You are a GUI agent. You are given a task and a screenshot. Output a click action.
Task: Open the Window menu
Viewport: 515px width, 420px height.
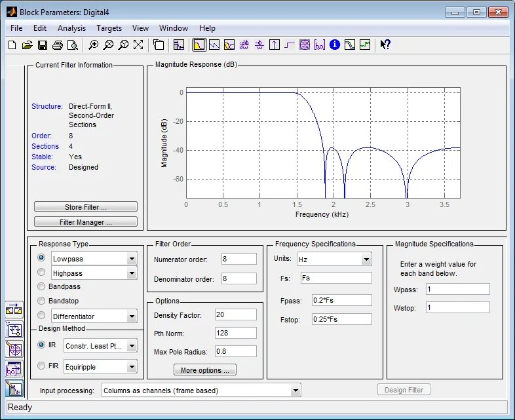tap(174, 28)
